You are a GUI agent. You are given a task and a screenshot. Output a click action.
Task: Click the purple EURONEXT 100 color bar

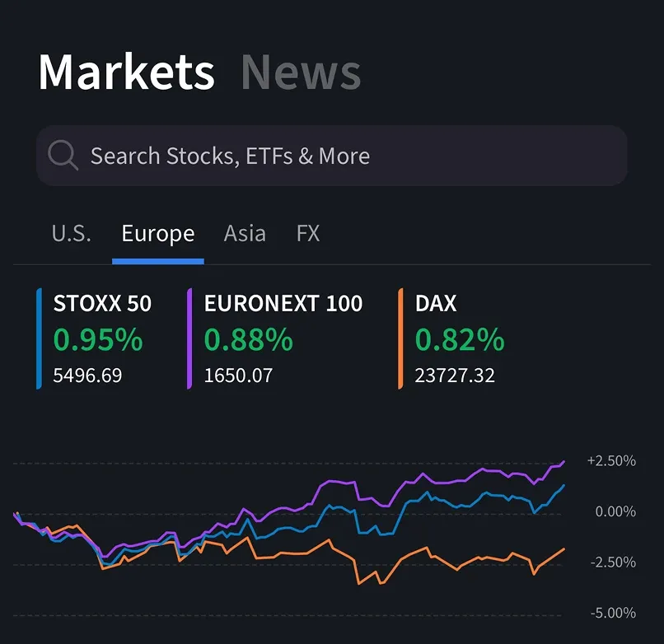coord(189,338)
